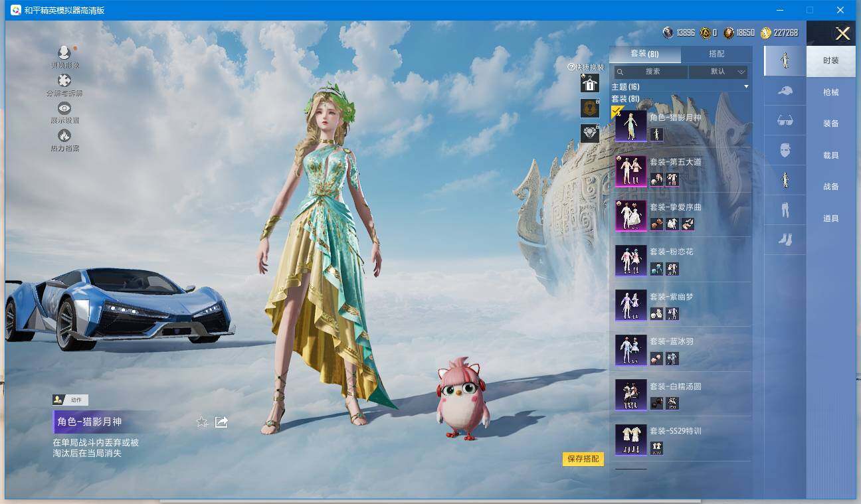The image size is (861, 504).
Task: Open the 热力档案 flame icon
Action: 64,135
